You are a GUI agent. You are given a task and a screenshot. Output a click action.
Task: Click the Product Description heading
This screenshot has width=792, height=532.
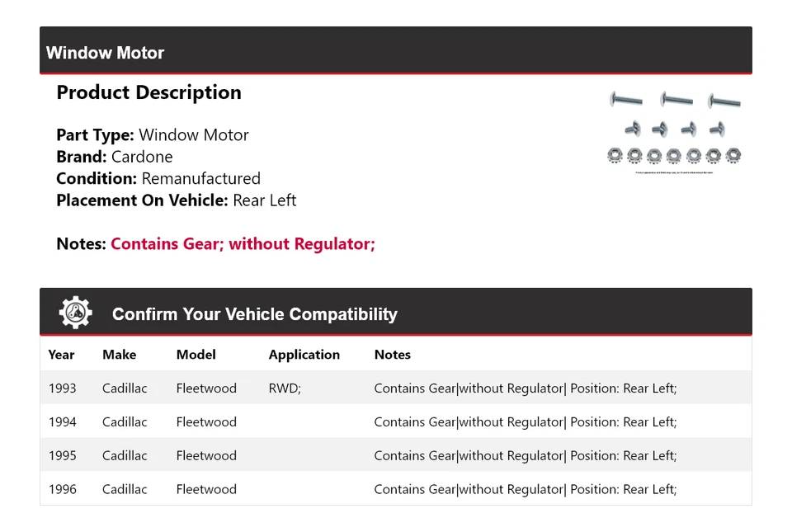[x=148, y=92]
